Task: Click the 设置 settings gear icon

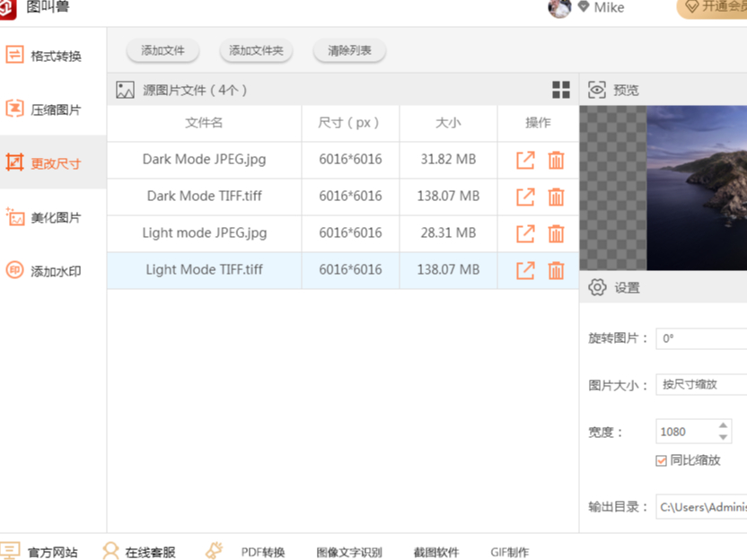Action: (597, 287)
